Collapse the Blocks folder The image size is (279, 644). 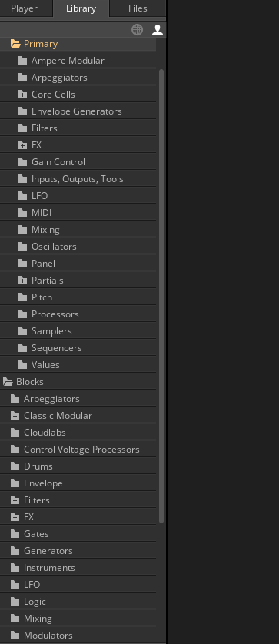point(8,382)
